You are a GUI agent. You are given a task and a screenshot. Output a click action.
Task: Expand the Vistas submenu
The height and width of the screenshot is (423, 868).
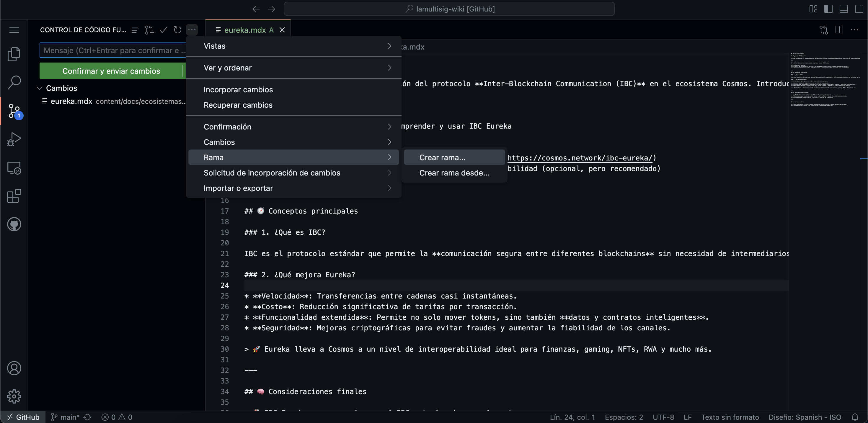point(293,46)
